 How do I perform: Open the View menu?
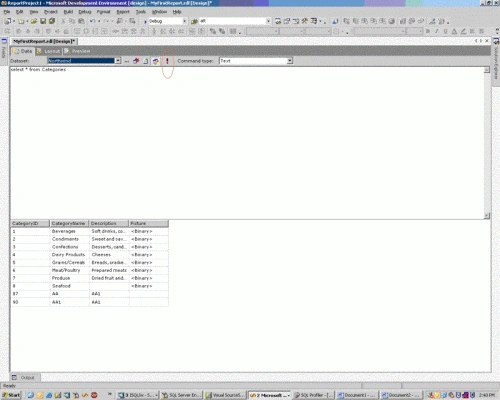click(x=34, y=12)
